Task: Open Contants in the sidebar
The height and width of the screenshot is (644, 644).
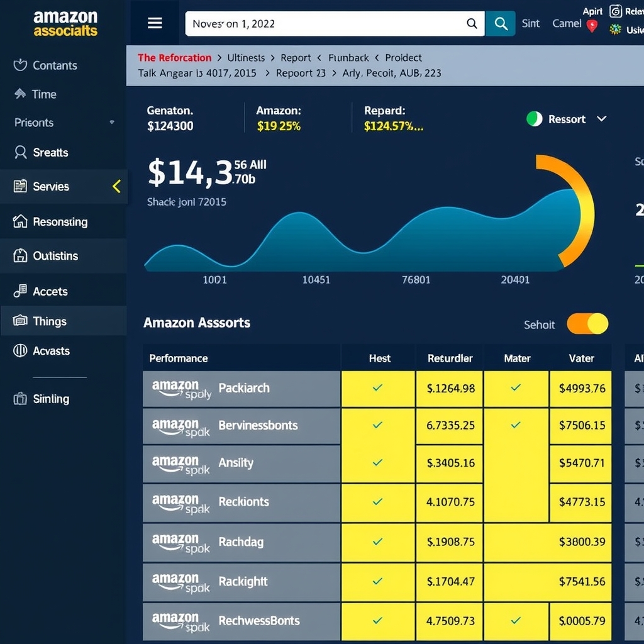Action: pyautogui.click(x=55, y=65)
